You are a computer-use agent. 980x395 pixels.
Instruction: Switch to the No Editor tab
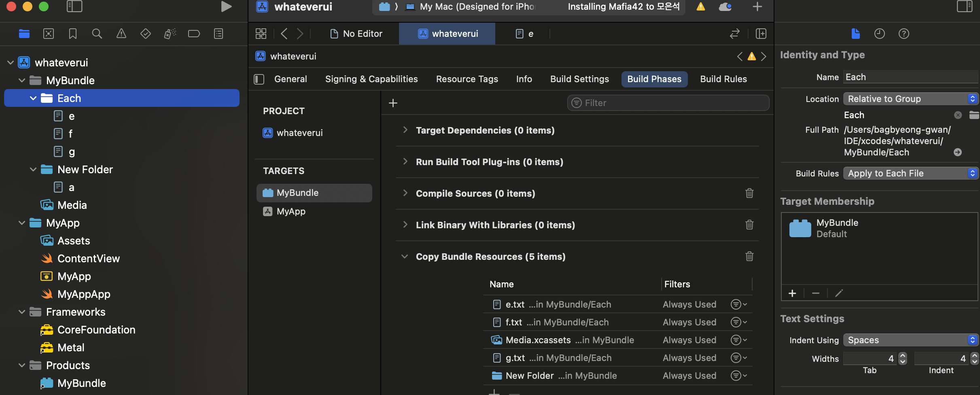click(356, 34)
